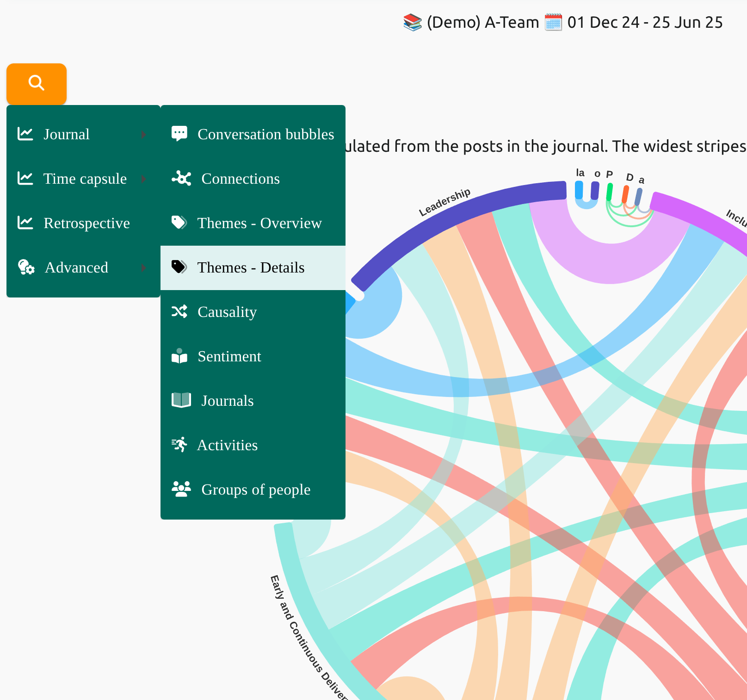
Task: Click the calendar emoji icon in header
Action: point(553,22)
